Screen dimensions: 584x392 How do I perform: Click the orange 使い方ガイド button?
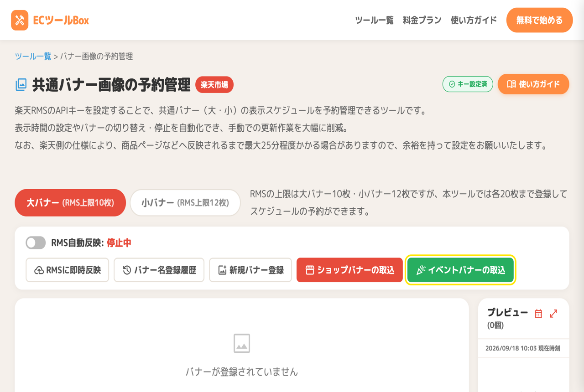click(x=533, y=84)
